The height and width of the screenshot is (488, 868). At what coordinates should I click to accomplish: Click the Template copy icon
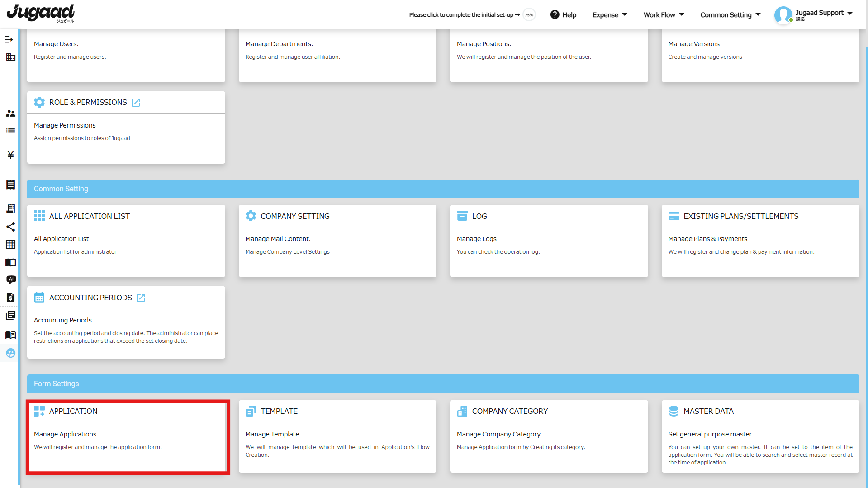251,411
